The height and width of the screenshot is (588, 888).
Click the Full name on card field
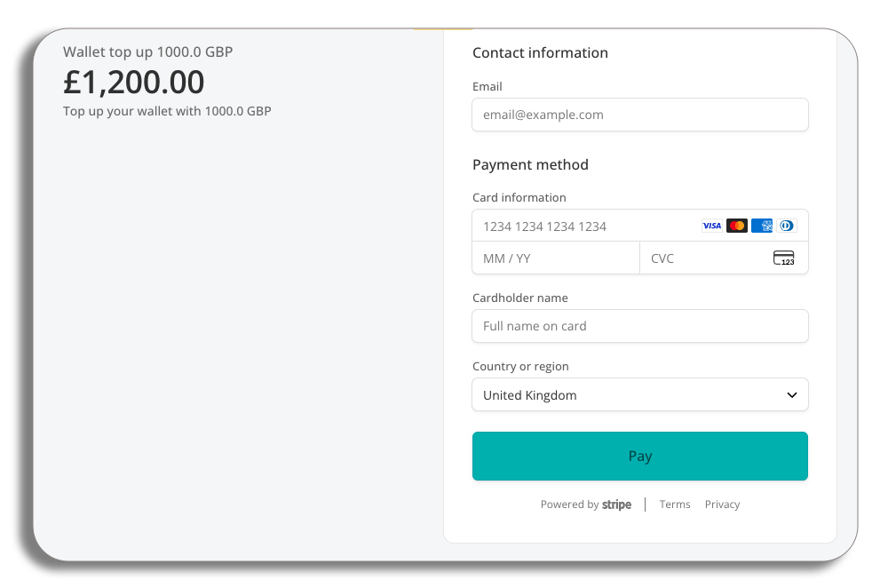click(639, 326)
